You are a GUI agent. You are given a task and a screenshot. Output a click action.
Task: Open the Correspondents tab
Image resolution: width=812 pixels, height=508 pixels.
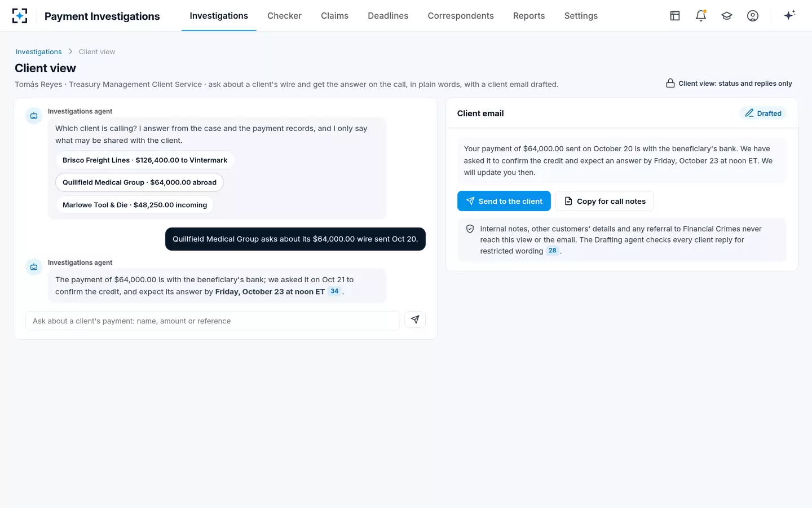point(461,16)
